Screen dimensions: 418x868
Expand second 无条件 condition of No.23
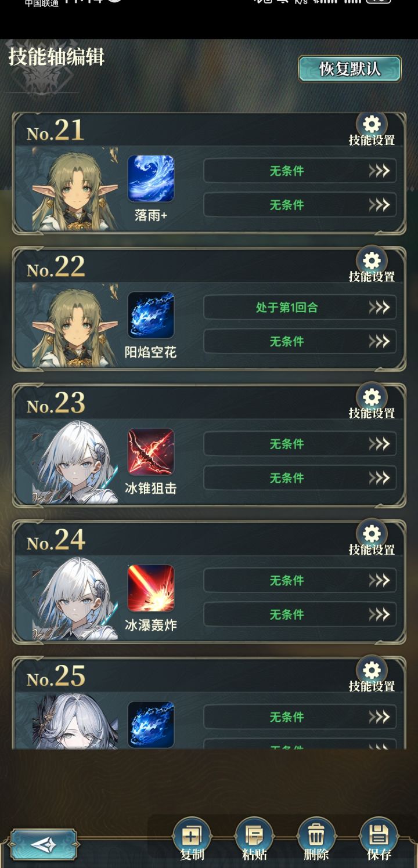[x=300, y=478]
